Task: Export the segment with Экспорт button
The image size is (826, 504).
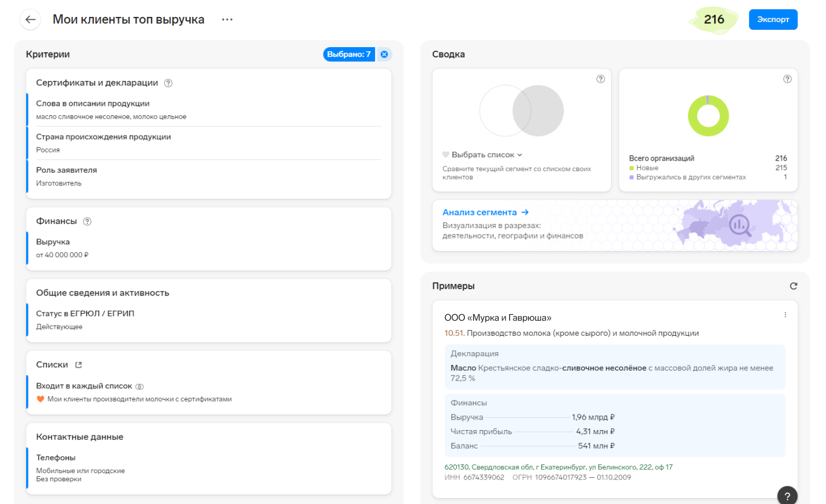Action: 773,19
